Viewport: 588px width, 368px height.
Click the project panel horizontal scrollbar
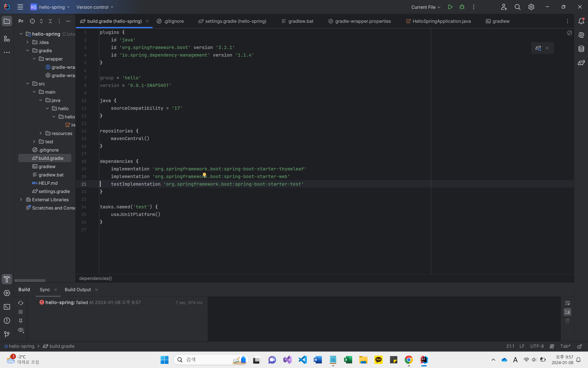(x=30, y=281)
